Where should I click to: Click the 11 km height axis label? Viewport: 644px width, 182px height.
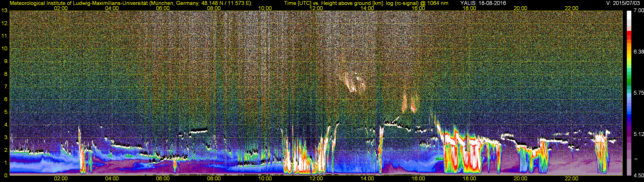tap(5, 36)
